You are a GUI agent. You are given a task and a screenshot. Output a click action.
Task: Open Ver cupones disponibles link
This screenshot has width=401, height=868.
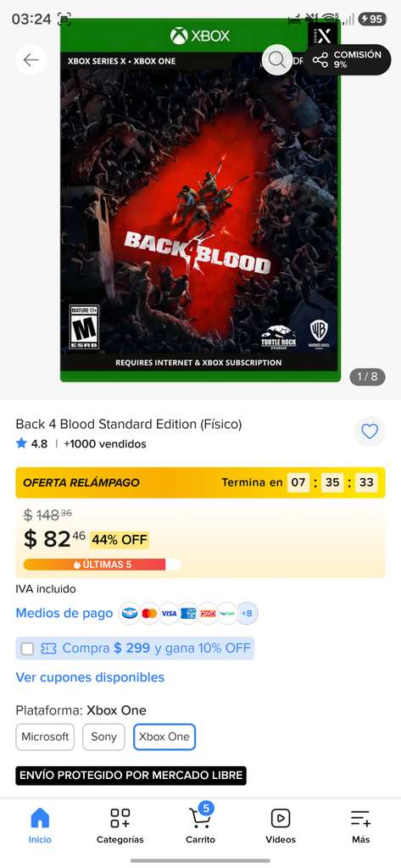pos(90,677)
